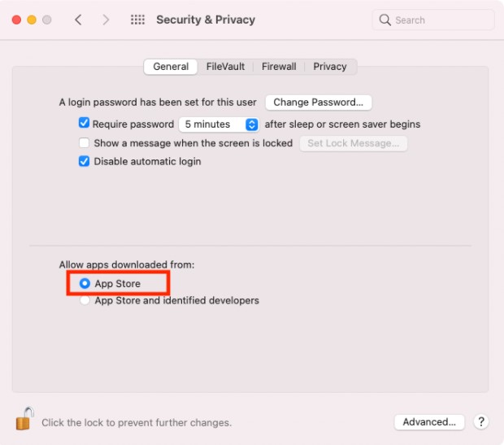Click the forward navigation arrow
This screenshot has width=504, height=445.
pyautogui.click(x=106, y=20)
